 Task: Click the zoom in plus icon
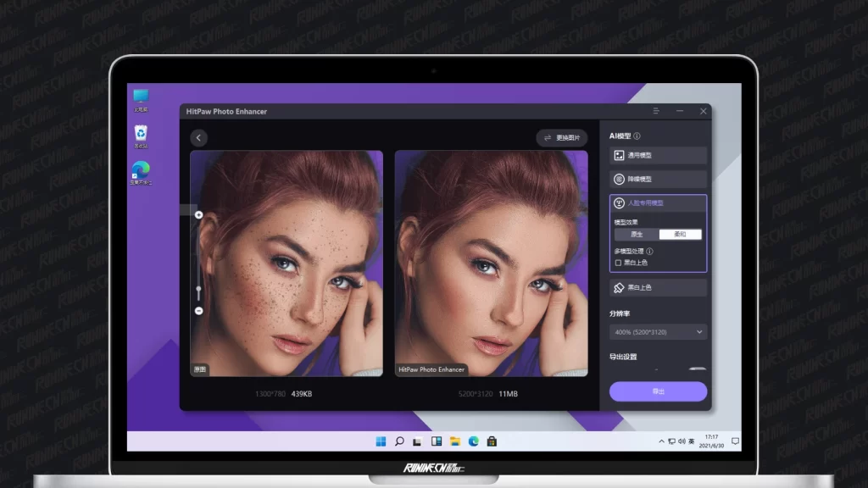pyautogui.click(x=198, y=215)
